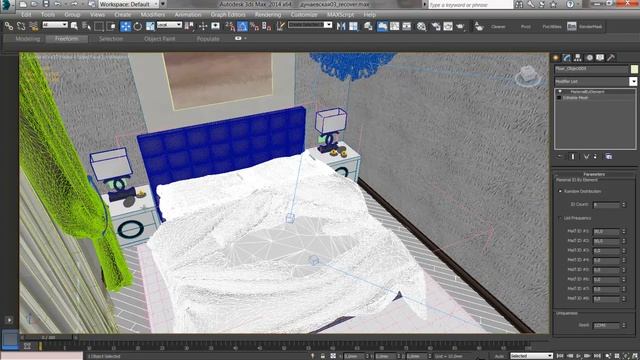The image size is (640, 360).
Task: Click the ViewCube in the viewport
Action: (529, 75)
